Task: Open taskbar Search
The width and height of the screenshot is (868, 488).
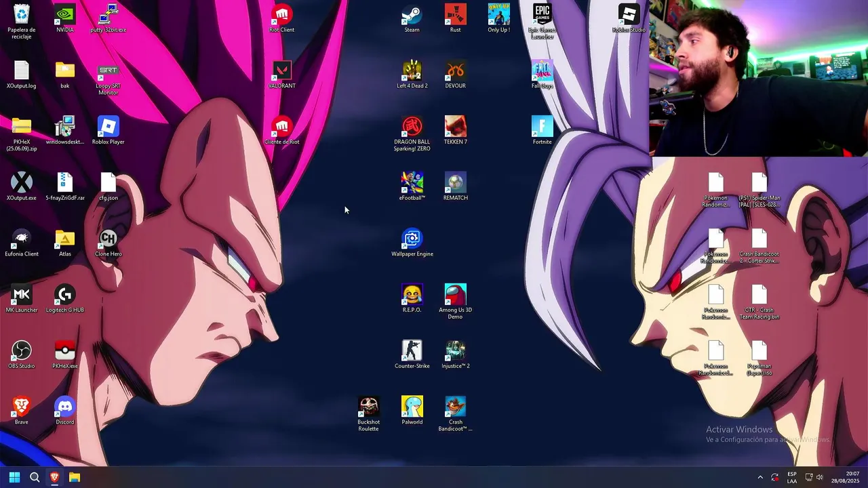Action: (35, 477)
